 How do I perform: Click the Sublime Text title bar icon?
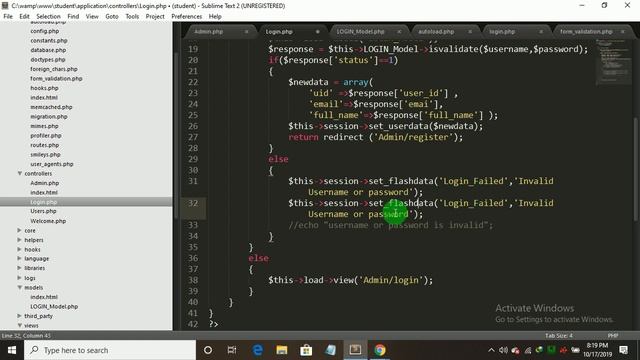(5, 6)
